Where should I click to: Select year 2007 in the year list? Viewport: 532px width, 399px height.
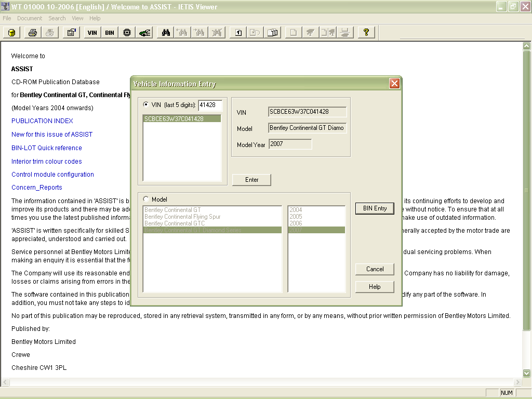click(316, 230)
